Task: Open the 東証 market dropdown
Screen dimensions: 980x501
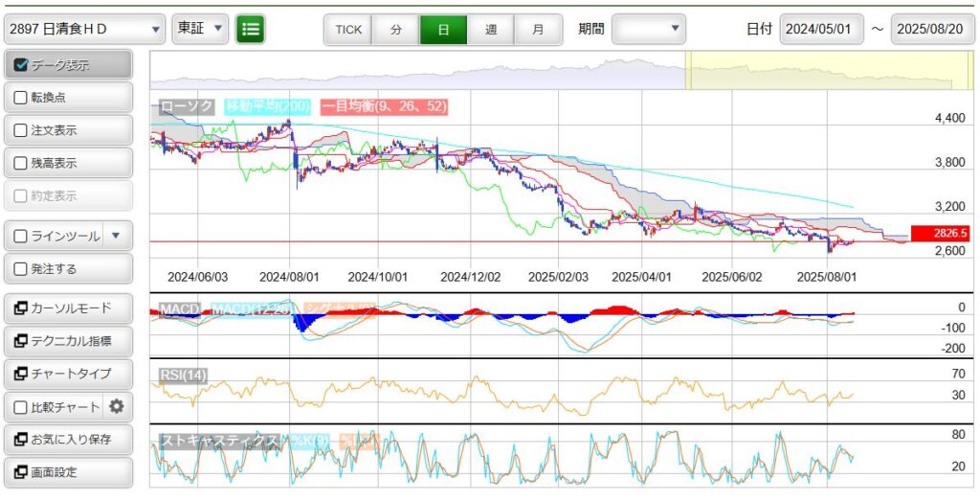Action: coord(200,29)
